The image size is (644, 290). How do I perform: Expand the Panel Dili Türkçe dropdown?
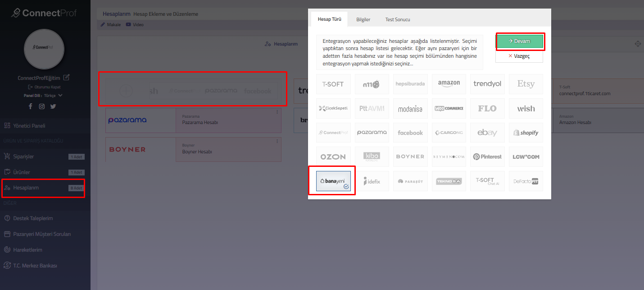(x=53, y=96)
